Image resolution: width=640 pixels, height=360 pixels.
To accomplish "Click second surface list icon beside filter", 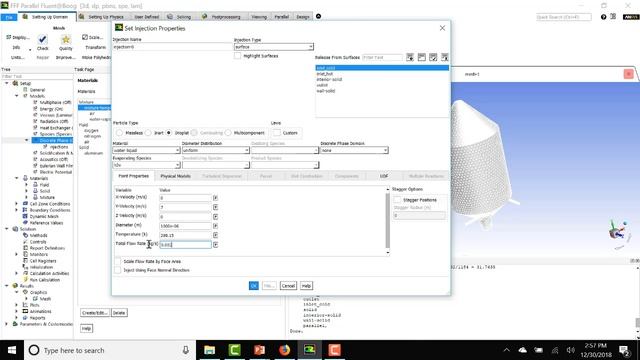I will coord(422,57).
